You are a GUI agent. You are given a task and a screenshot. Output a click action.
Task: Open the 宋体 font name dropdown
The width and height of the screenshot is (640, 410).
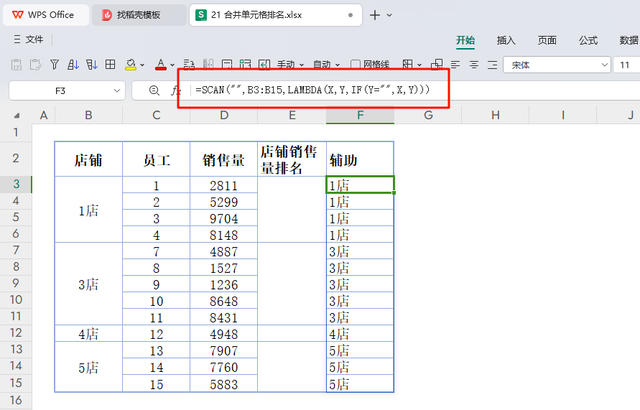tap(557, 65)
